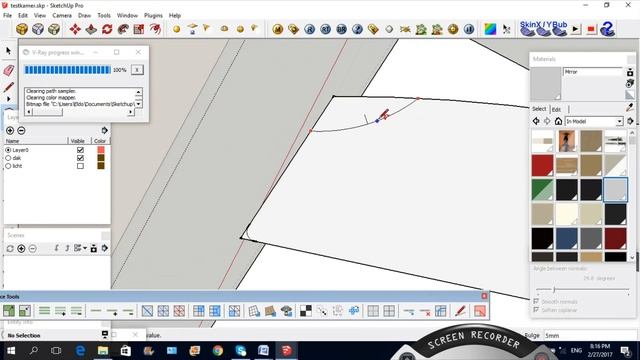Click the refresh scene icon
Screen dimensions: 640x360
click(10, 249)
